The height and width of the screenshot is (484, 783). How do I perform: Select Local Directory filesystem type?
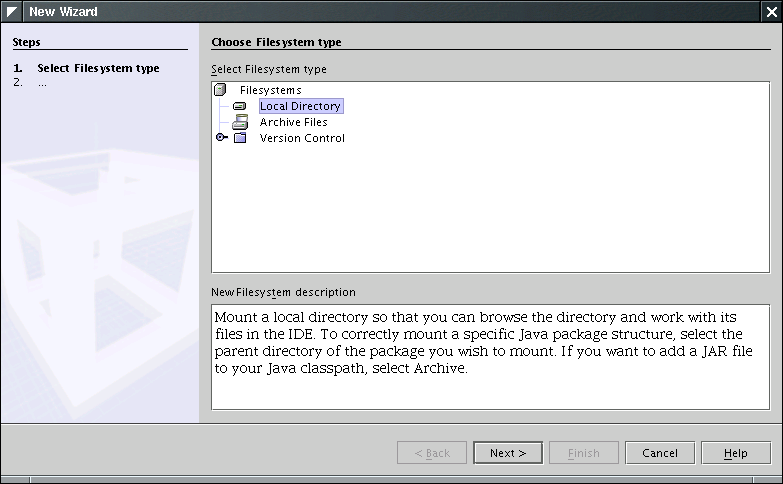click(300, 106)
